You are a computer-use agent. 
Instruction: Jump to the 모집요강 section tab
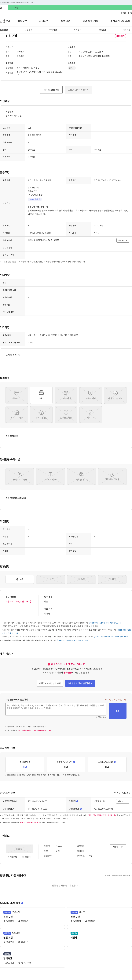click(4, 30)
